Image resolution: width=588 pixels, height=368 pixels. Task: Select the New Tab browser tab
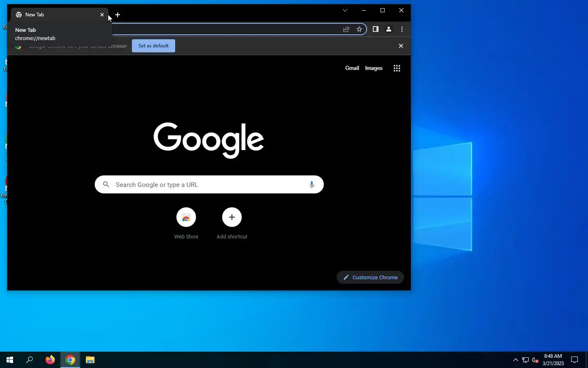click(60, 15)
